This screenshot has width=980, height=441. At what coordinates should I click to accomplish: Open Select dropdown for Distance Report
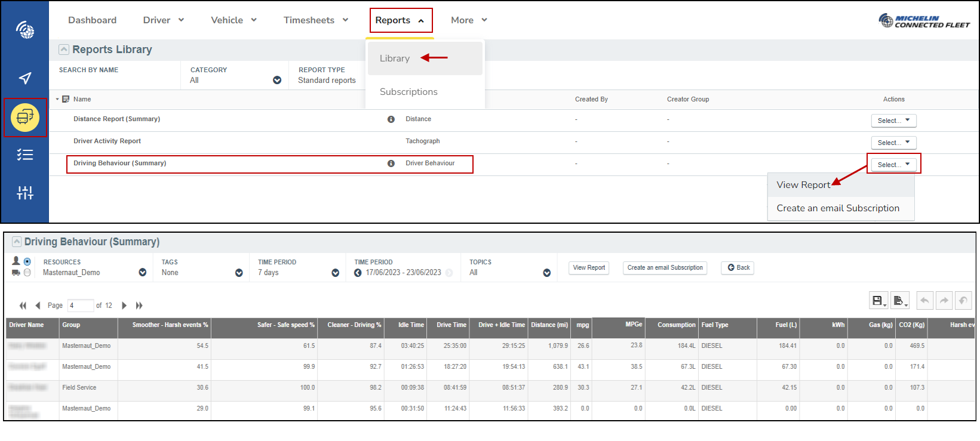(893, 121)
